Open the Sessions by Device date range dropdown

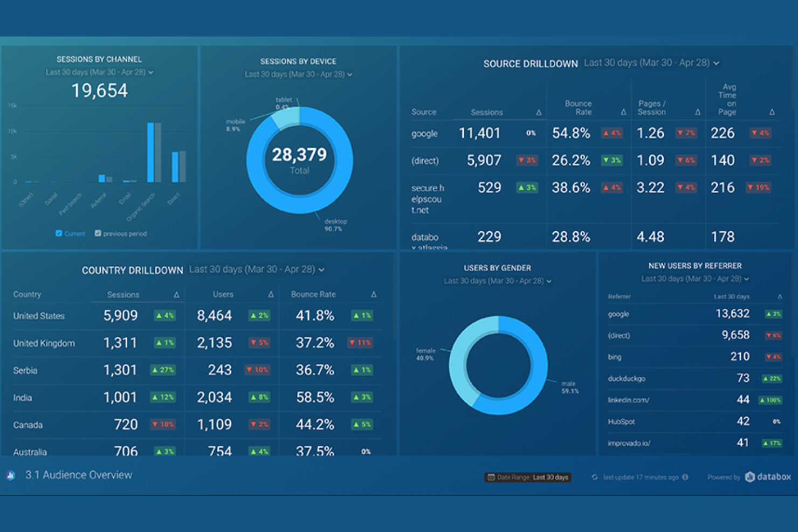[x=298, y=74]
